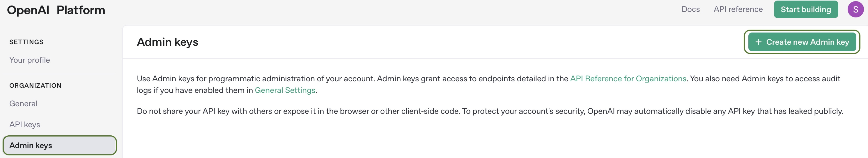Click the ORGANIZATION section label

click(36, 86)
